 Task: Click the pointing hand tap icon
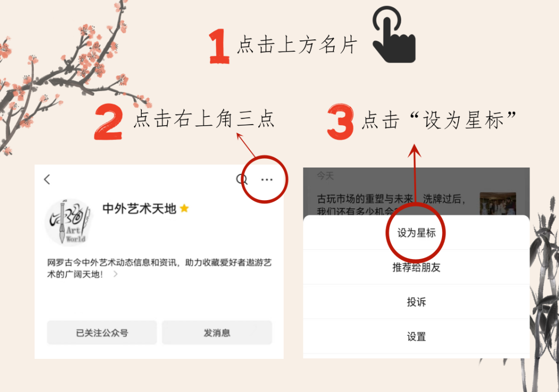(394, 35)
